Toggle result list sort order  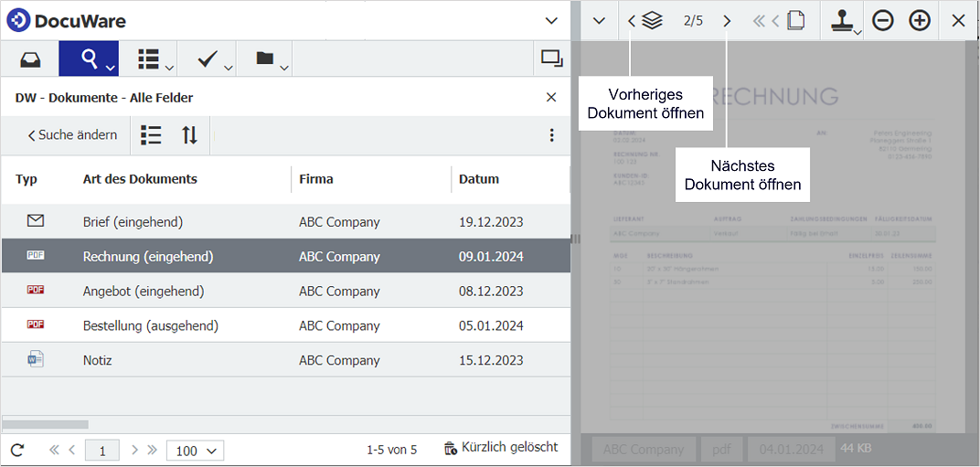coord(189,135)
